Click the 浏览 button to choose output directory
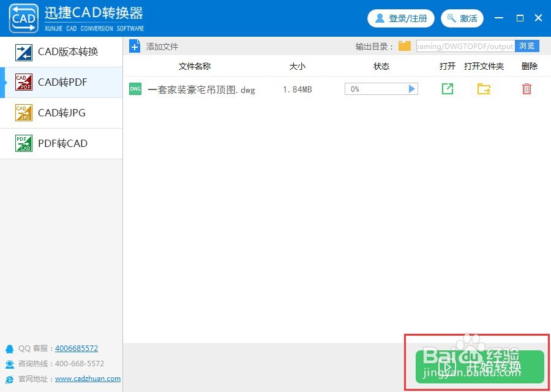Image resolution: width=551 pixels, height=392 pixels. tap(527, 45)
